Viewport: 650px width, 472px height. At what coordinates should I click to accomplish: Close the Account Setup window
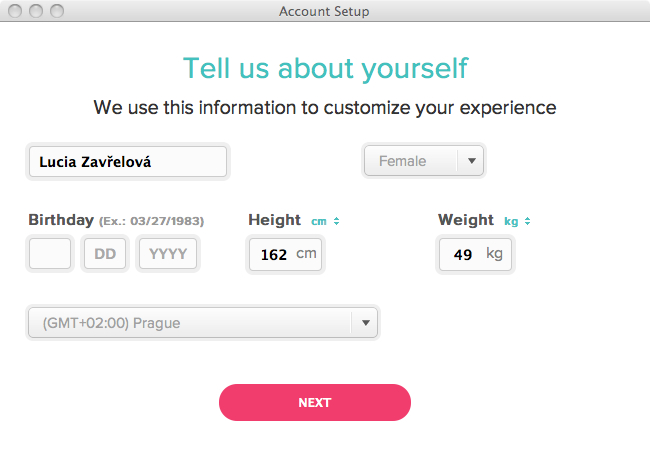16,11
